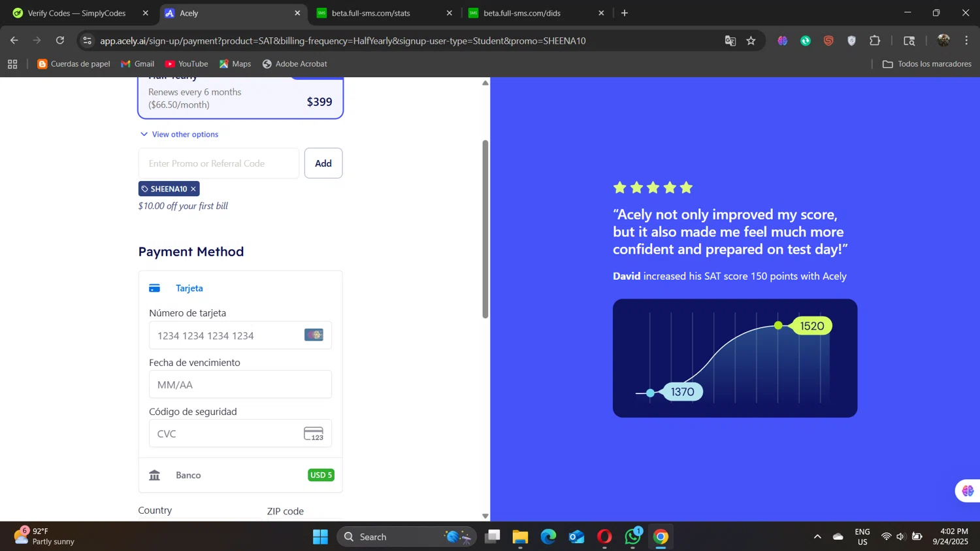Expand View other options

coord(179,134)
